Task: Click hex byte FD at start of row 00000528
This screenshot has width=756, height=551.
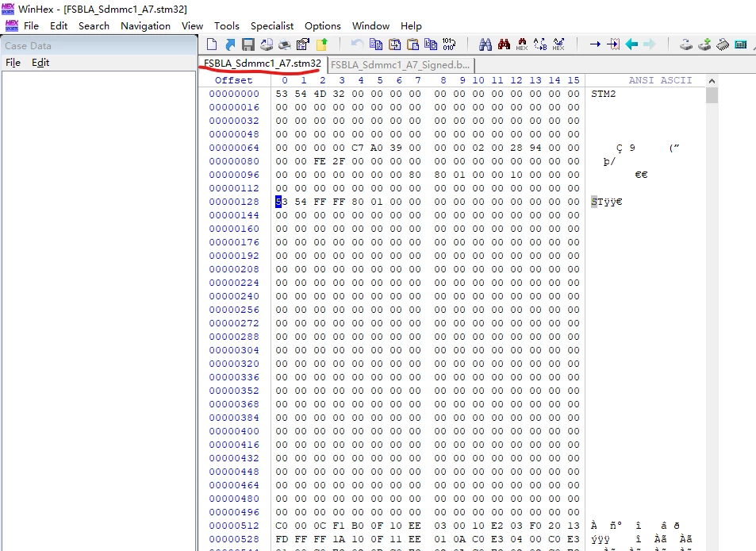Action: (x=282, y=539)
